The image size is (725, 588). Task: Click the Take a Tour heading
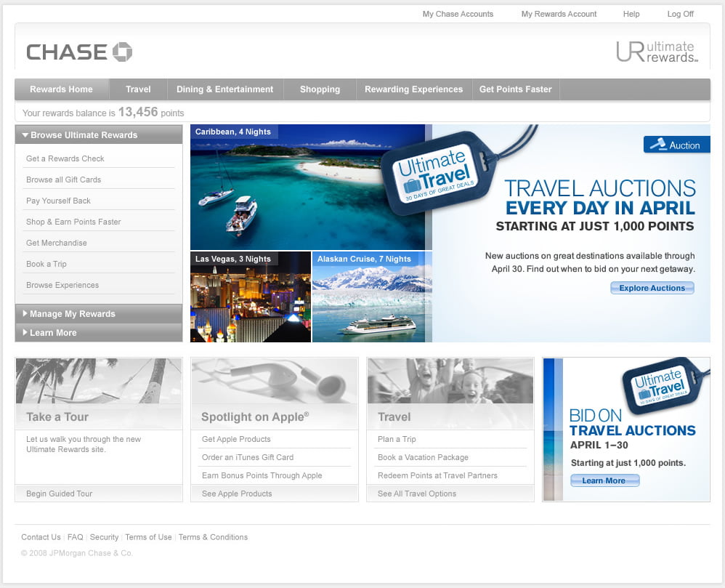pos(57,416)
